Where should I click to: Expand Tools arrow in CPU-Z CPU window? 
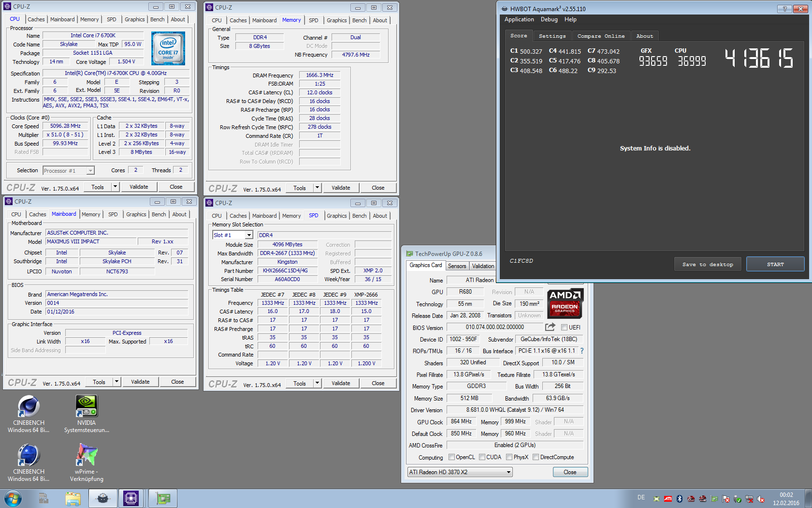point(115,187)
